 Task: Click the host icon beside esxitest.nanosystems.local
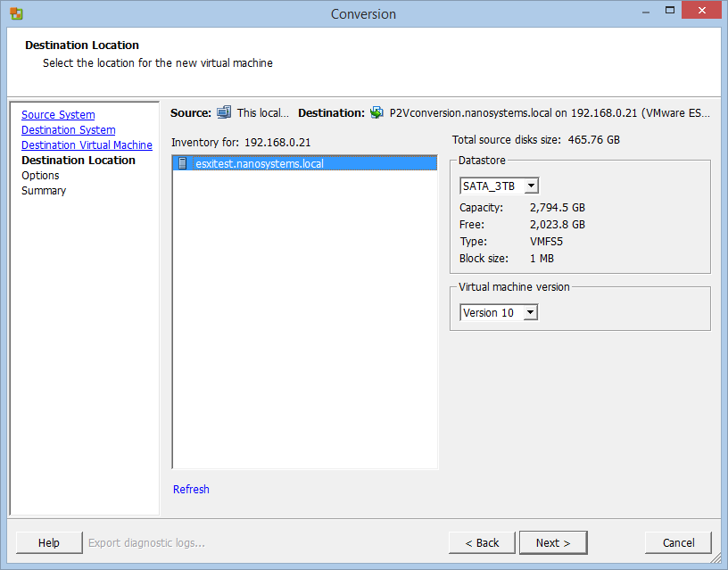183,163
